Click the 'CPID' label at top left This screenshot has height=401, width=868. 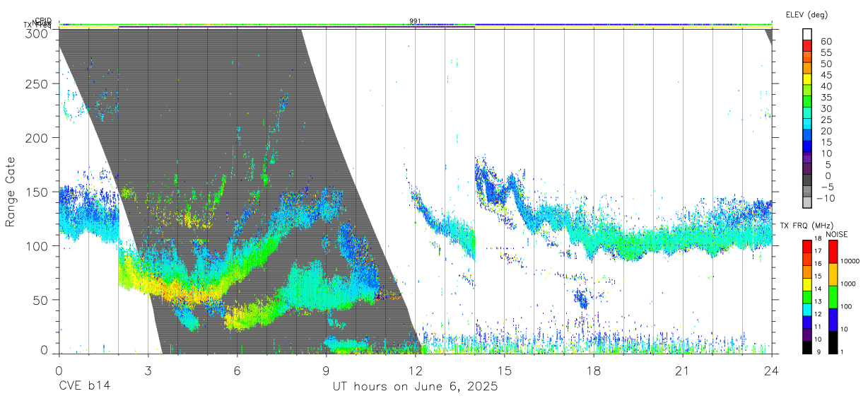tap(43, 21)
